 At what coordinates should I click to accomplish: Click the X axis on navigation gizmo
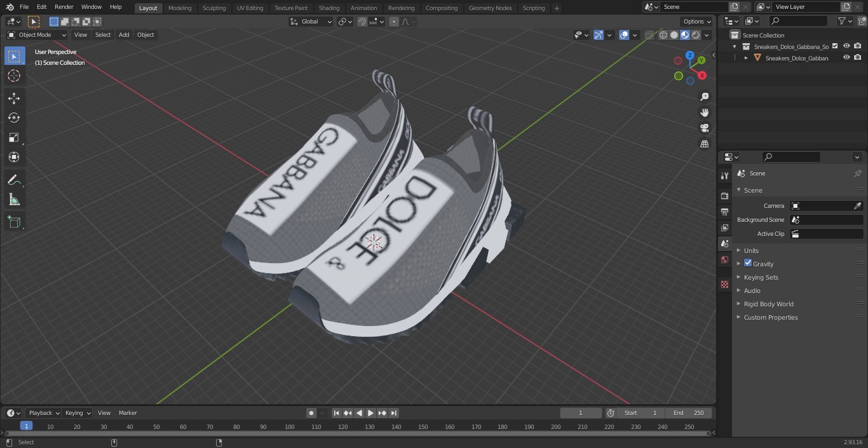click(702, 75)
